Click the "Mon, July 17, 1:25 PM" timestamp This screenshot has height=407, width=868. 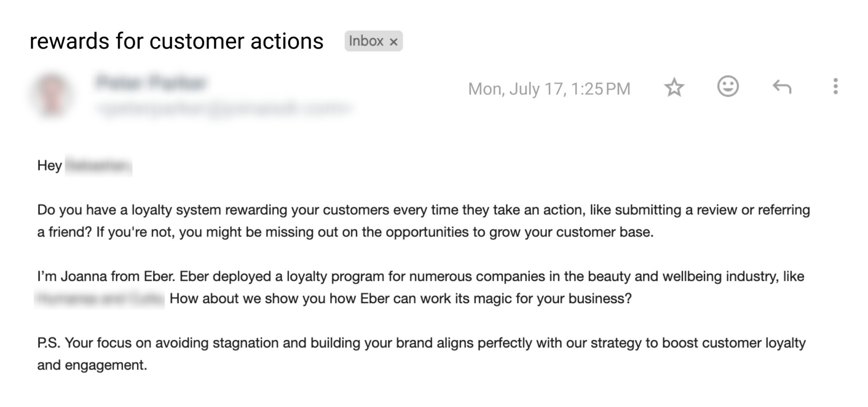pos(549,89)
